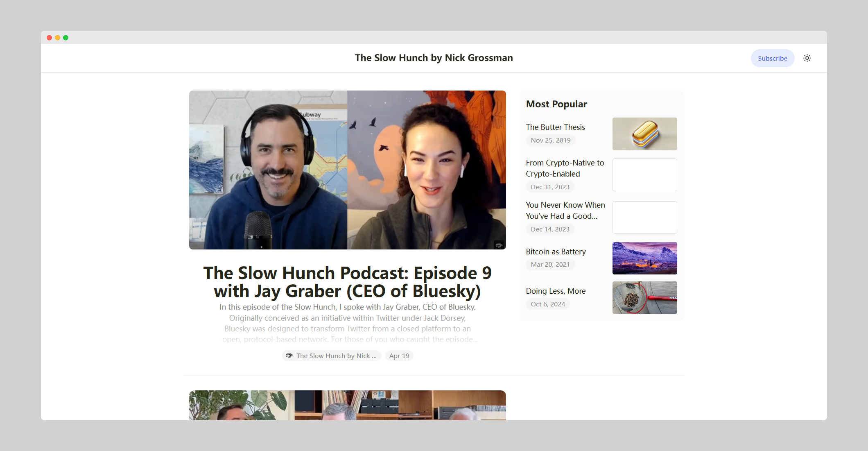Toggle the light/dark theme sun icon
The height and width of the screenshot is (451, 868).
pos(807,58)
